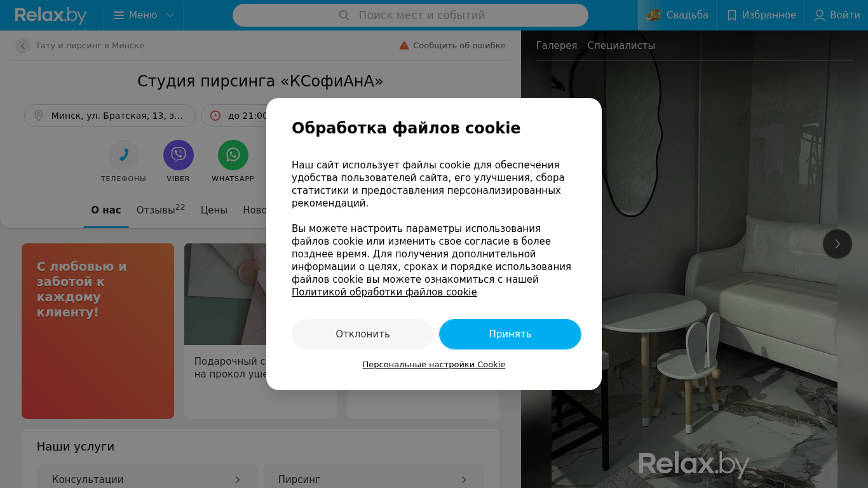
Task: Open the WhatsApp contact icon
Action: [233, 155]
